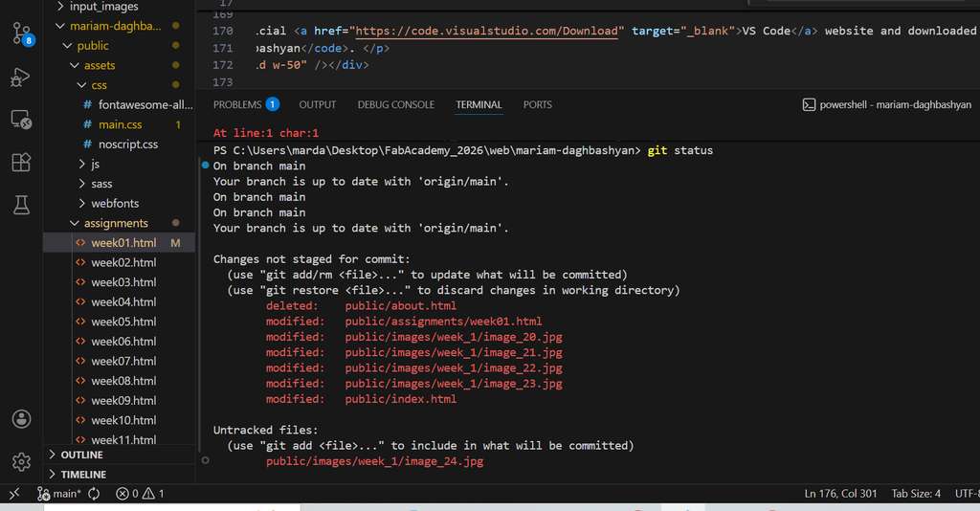This screenshot has width=980, height=511.
Task: Open the Manage gear icon
Action: click(21, 462)
